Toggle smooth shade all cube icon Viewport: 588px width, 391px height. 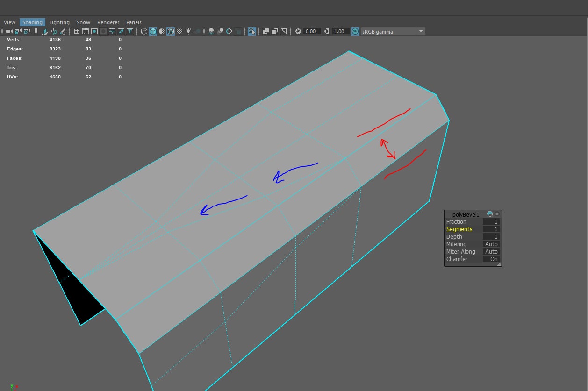tap(153, 31)
